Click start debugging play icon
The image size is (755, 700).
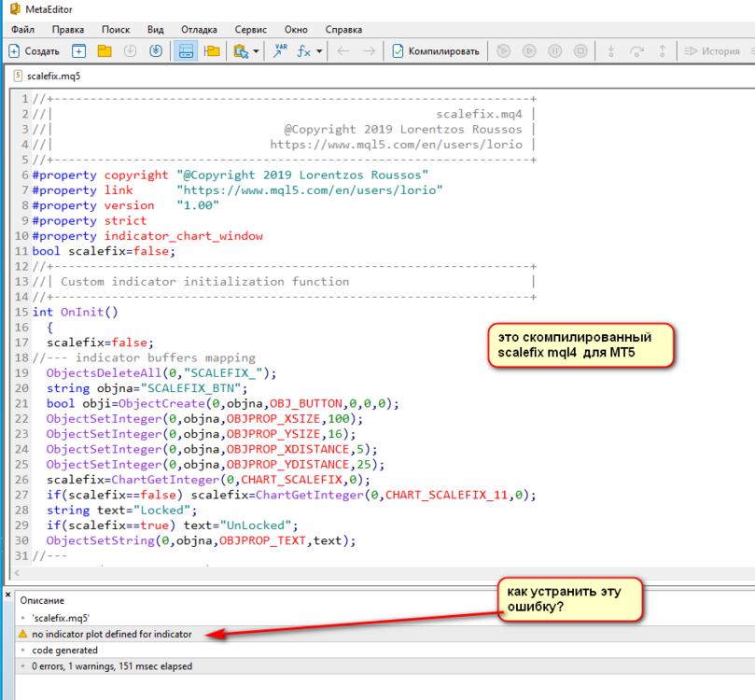pos(529,51)
